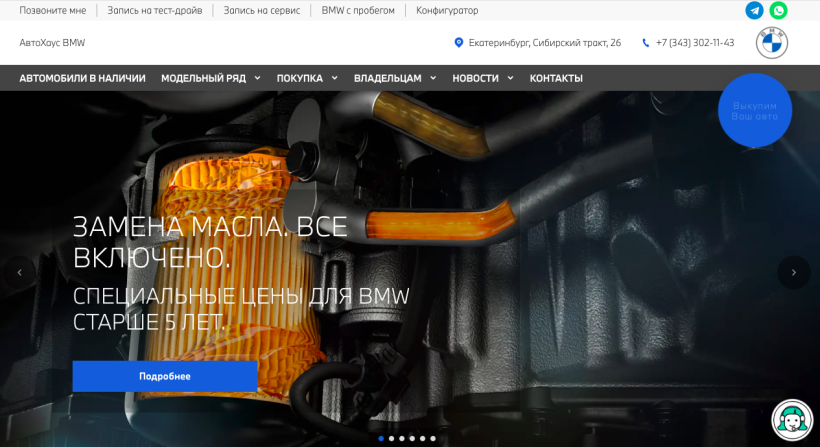This screenshot has height=447, width=820.
Task: Open Покупка menu item
Action: [x=300, y=78]
